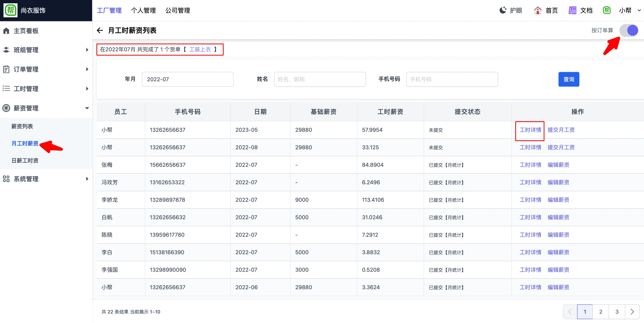
Task: Click the 薪资管理 salary ¥ icon
Action: pos(6,108)
